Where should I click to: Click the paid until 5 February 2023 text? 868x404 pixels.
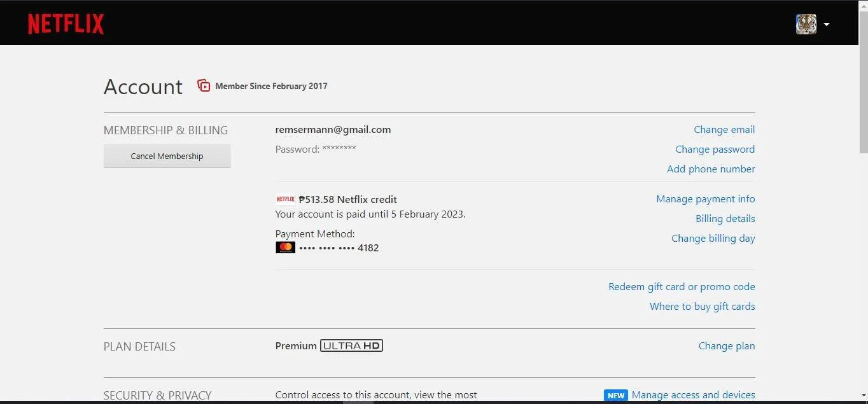[370, 214]
